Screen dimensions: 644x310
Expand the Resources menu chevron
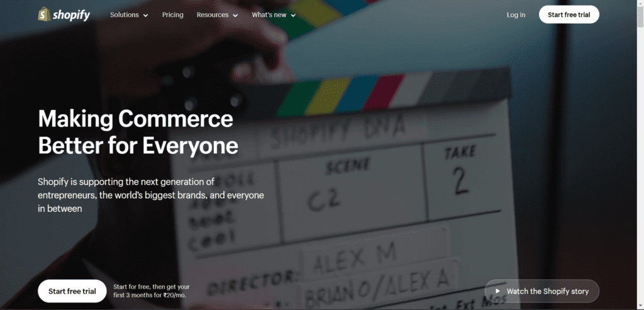pyautogui.click(x=235, y=15)
